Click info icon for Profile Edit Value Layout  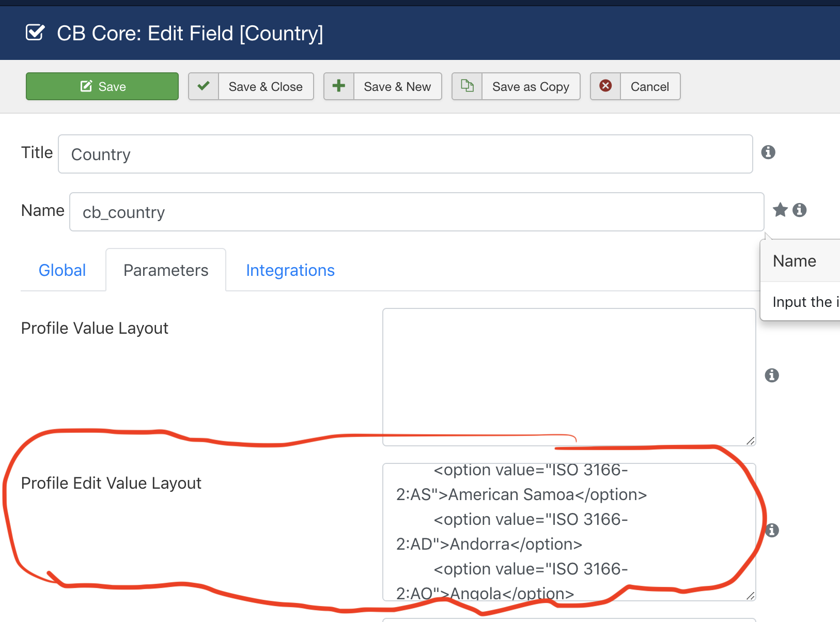[772, 530]
